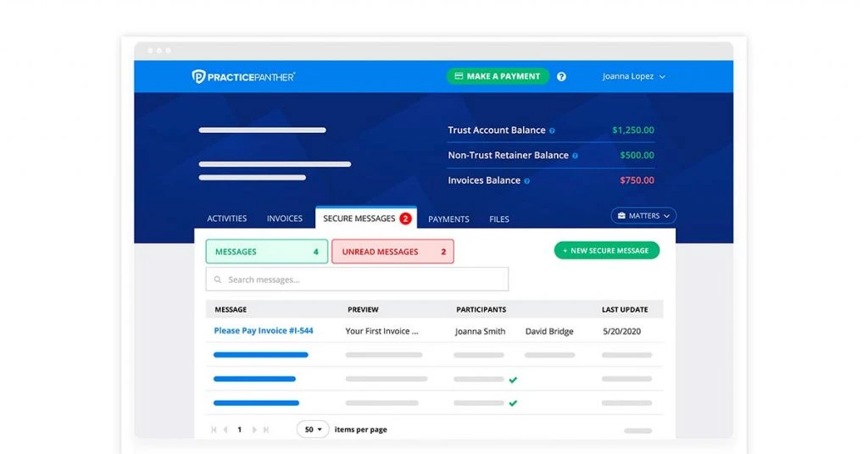Viewport: 868px width, 454px height.
Task: Go to previous page arrow
Action: [225, 429]
